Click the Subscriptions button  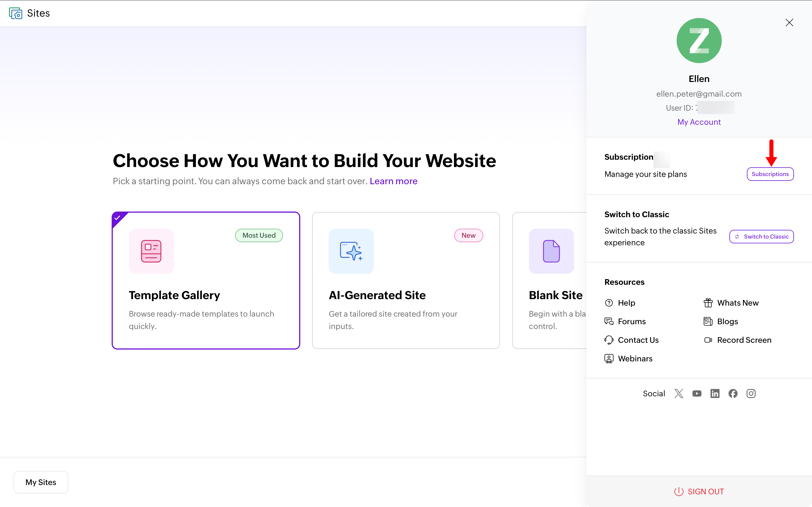(770, 174)
